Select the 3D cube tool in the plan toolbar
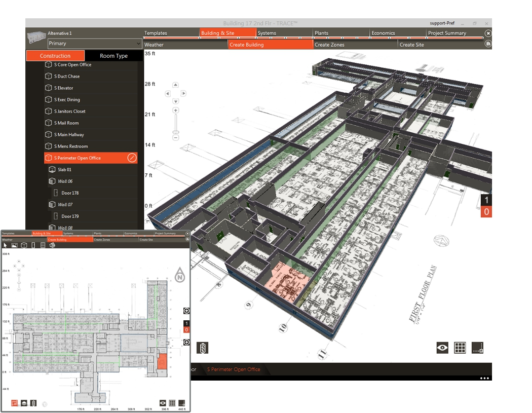The image size is (532, 413). coord(24,245)
